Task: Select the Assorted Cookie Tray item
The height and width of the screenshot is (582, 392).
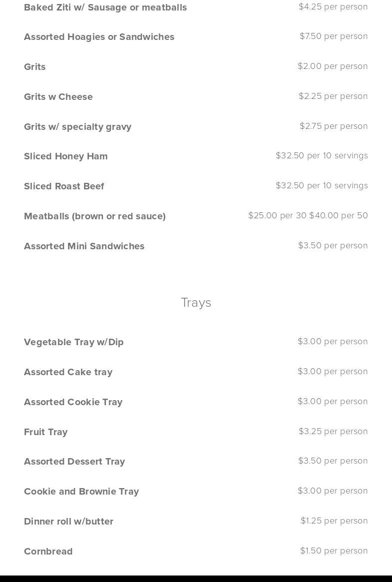Action: [73, 402]
